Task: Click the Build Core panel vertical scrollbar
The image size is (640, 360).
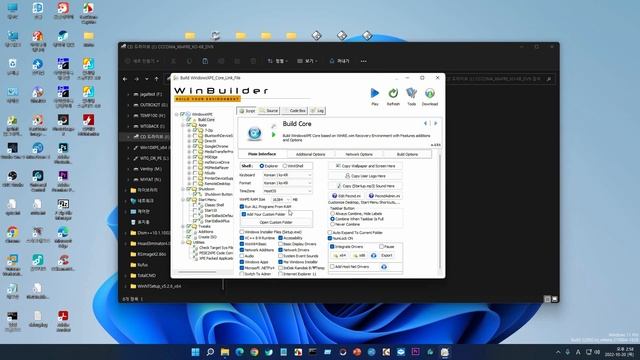Action: 440,212
